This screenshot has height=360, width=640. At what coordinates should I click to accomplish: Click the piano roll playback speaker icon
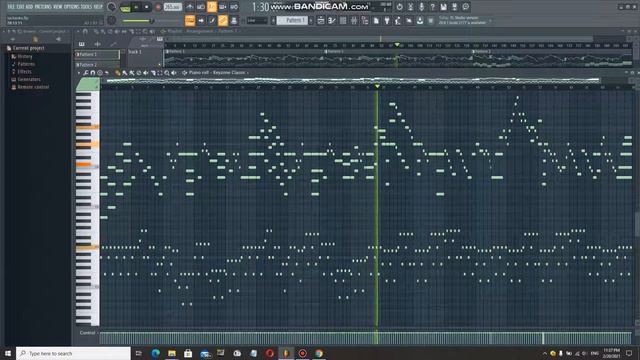pos(174,73)
